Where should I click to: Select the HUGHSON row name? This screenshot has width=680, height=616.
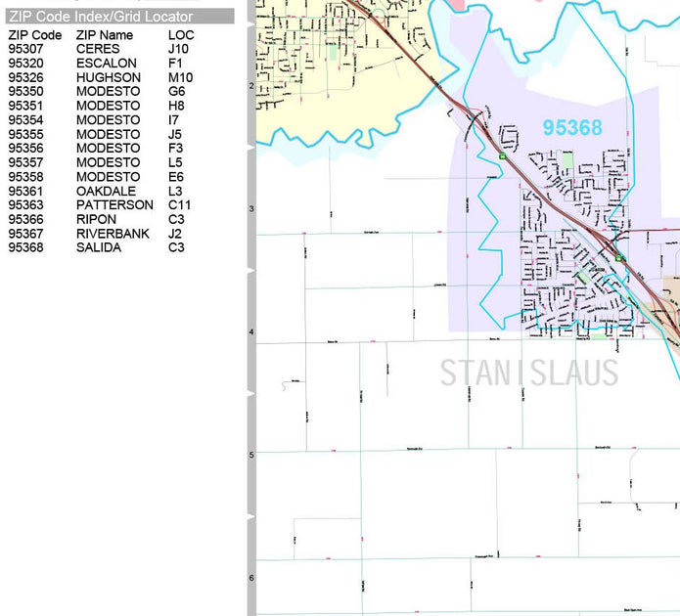(x=108, y=77)
